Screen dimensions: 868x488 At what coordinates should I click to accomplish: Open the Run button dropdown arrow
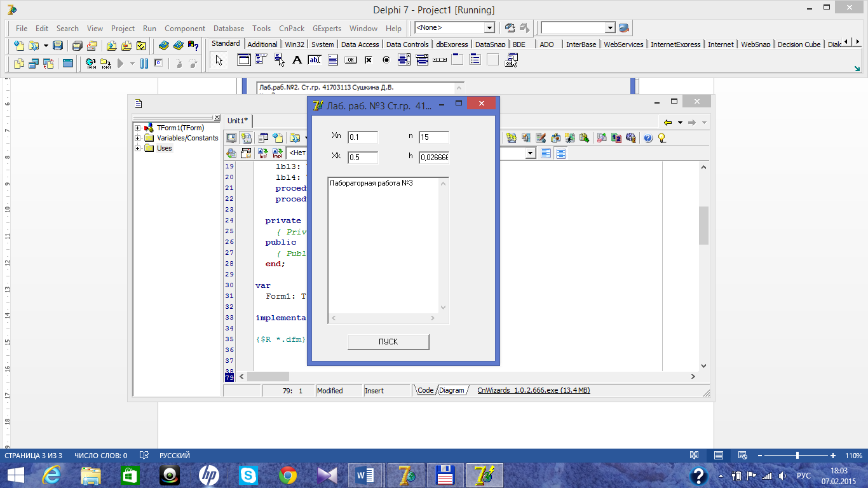pos(132,64)
